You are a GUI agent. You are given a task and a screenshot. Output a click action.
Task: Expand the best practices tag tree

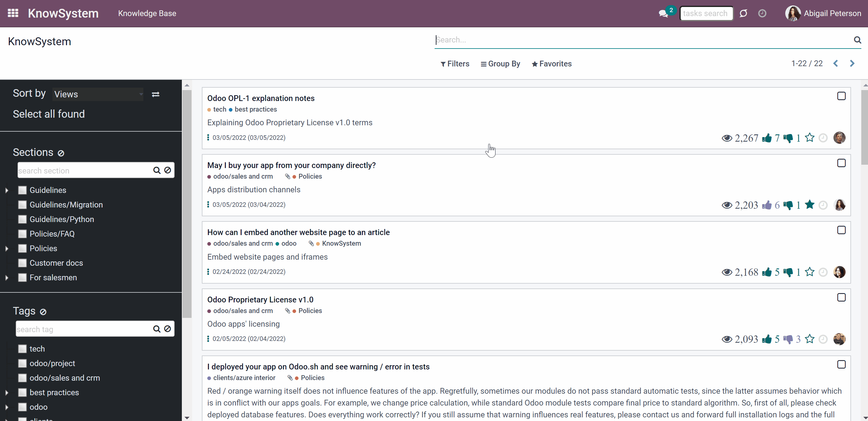point(7,393)
